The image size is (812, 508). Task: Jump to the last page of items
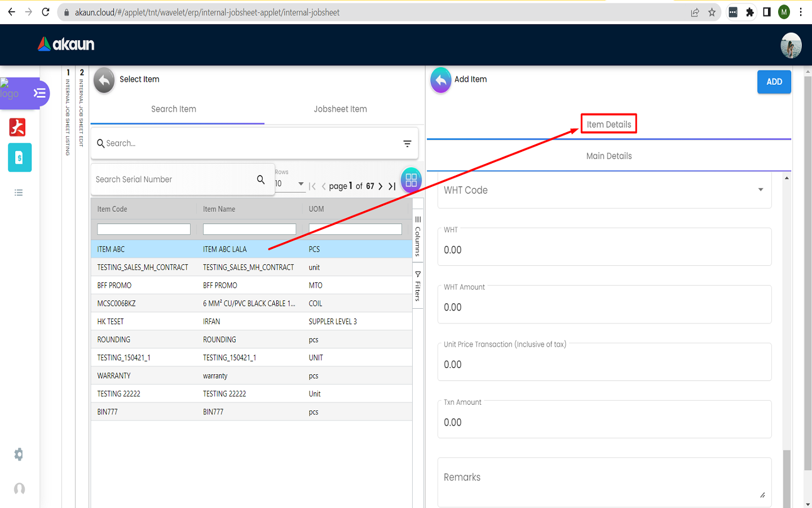pos(392,186)
